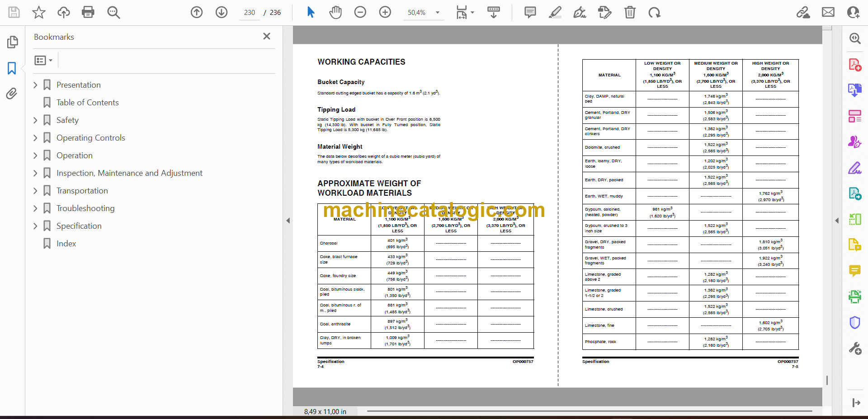Open the share with others account icon
This screenshot has height=419, width=868.
853,12
